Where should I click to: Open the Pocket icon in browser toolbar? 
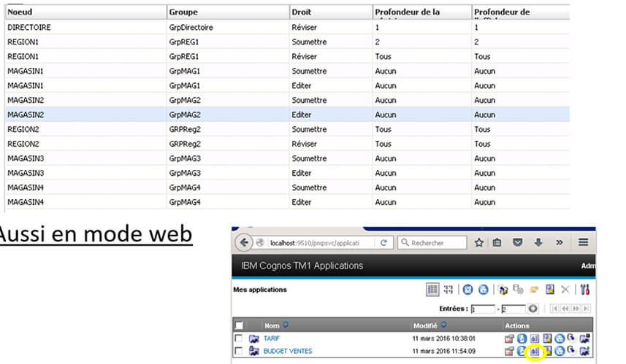pos(517,242)
